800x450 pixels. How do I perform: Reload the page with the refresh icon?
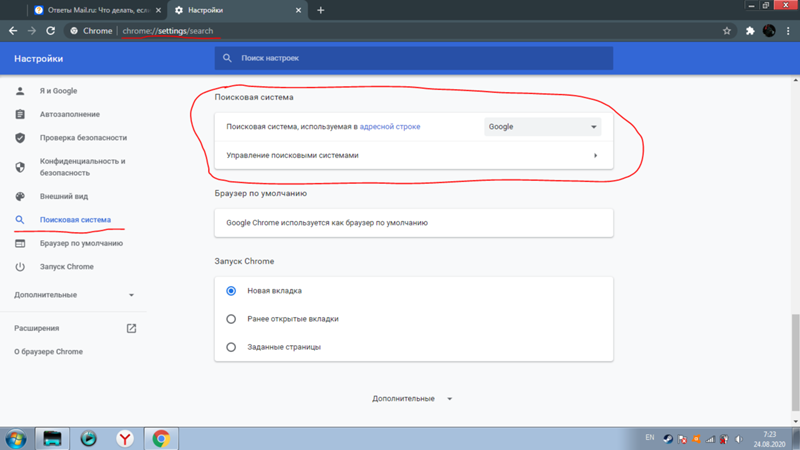51,31
